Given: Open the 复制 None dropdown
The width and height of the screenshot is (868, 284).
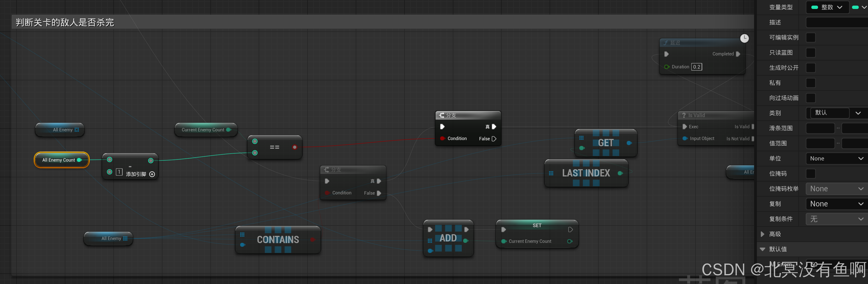Looking at the screenshot, I should [x=837, y=204].
